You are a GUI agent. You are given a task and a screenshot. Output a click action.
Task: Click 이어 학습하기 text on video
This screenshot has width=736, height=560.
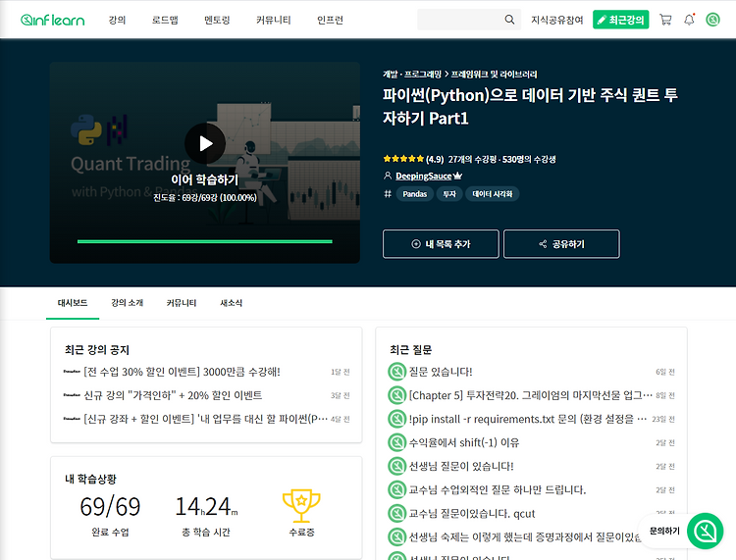[205, 179]
